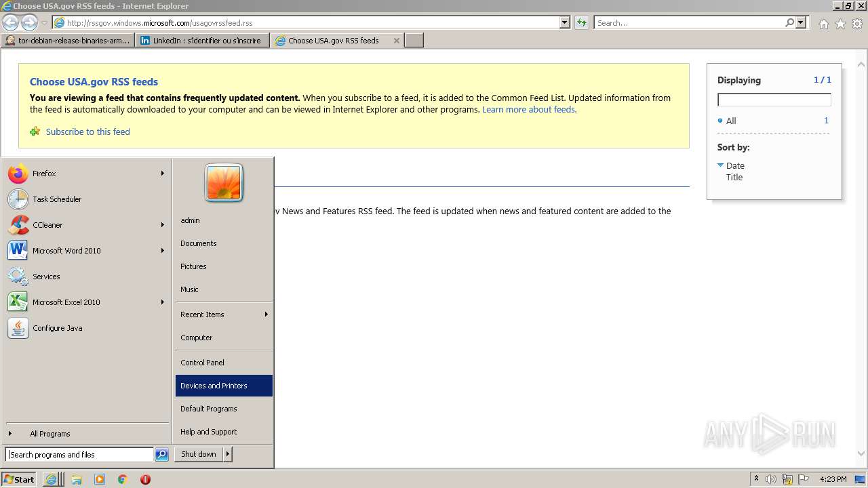The image size is (868, 488).
Task: Expand the Microsoft Excel 2010 jump list arrow
Action: [163, 302]
